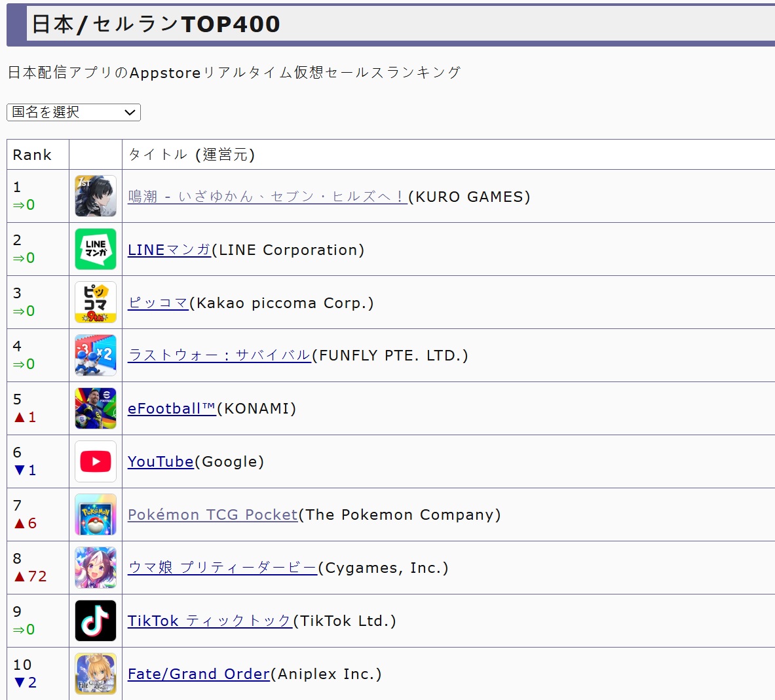Viewport: 775px width, 700px height.
Task: Click the TikTok app icon
Action: tap(96, 621)
